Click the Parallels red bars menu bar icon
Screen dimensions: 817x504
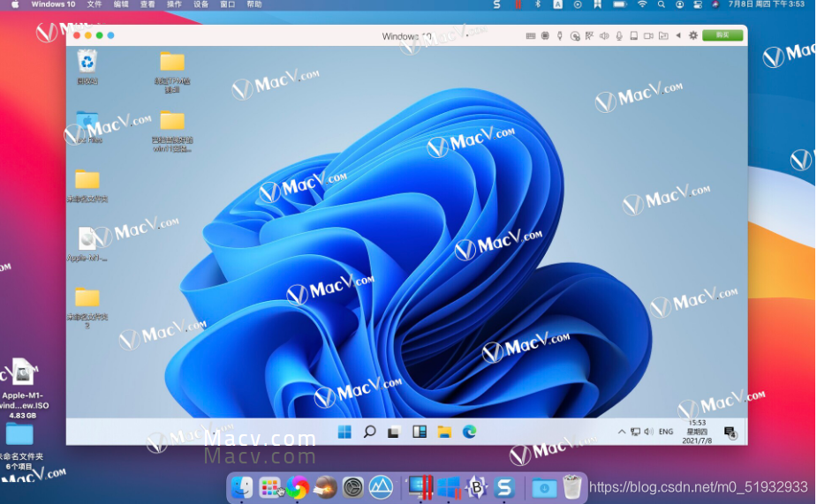518,4
